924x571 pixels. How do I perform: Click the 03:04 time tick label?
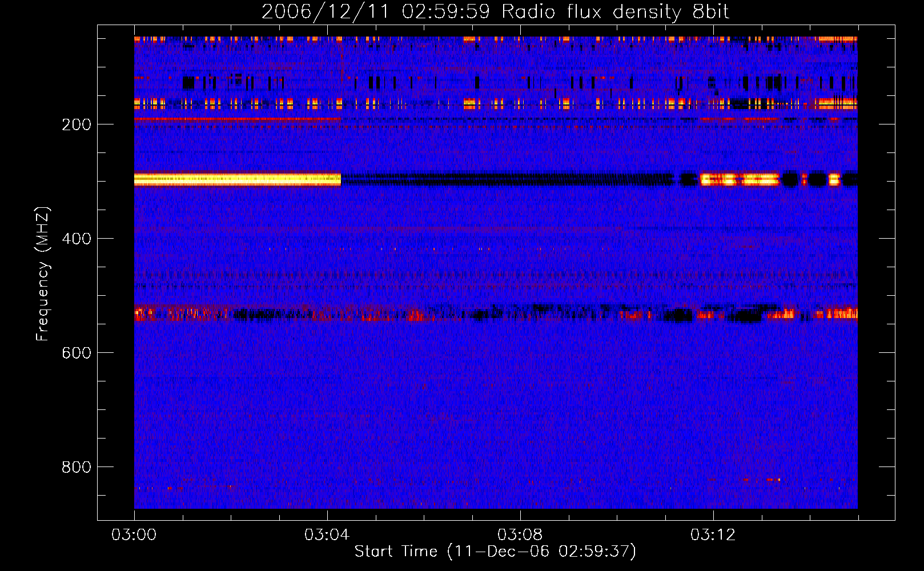pos(327,535)
